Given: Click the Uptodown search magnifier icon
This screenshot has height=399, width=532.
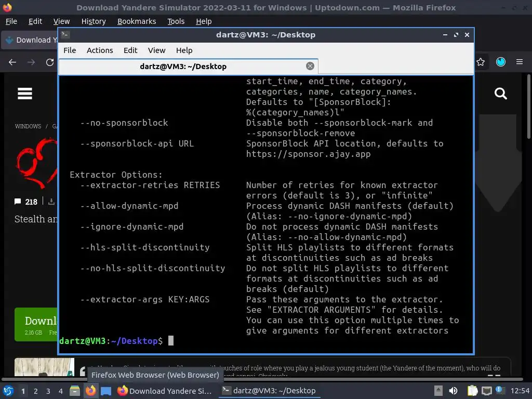Looking at the screenshot, I should pos(500,94).
